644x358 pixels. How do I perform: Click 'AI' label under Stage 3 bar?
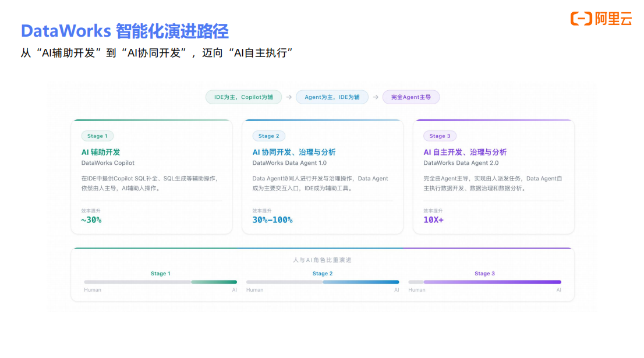coord(558,290)
